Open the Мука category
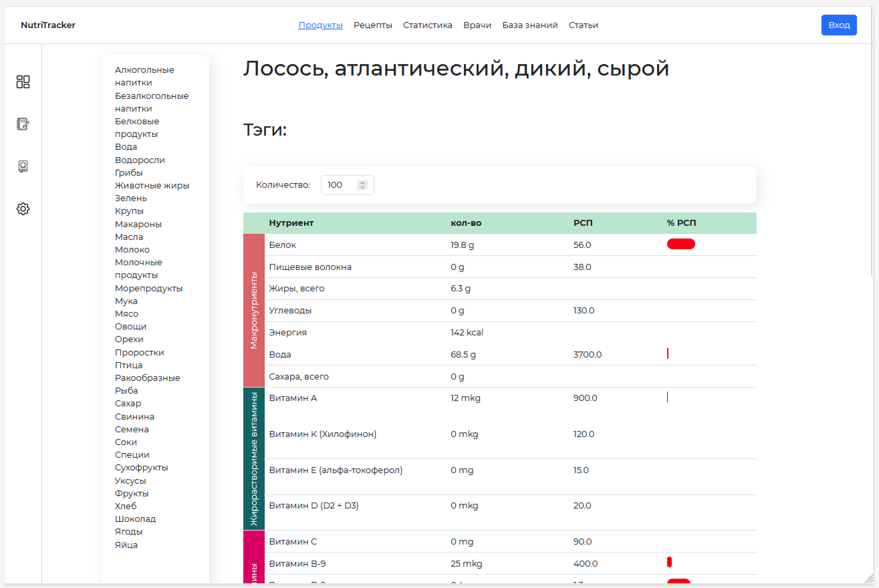This screenshot has height=588, width=879. pyautogui.click(x=126, y=301)
